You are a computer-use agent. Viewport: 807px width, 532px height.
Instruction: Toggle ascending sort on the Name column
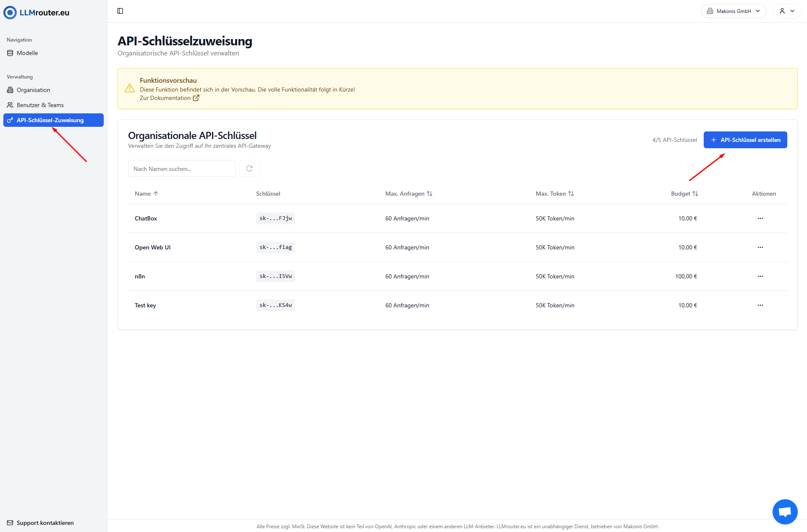(x=156, y=193)
